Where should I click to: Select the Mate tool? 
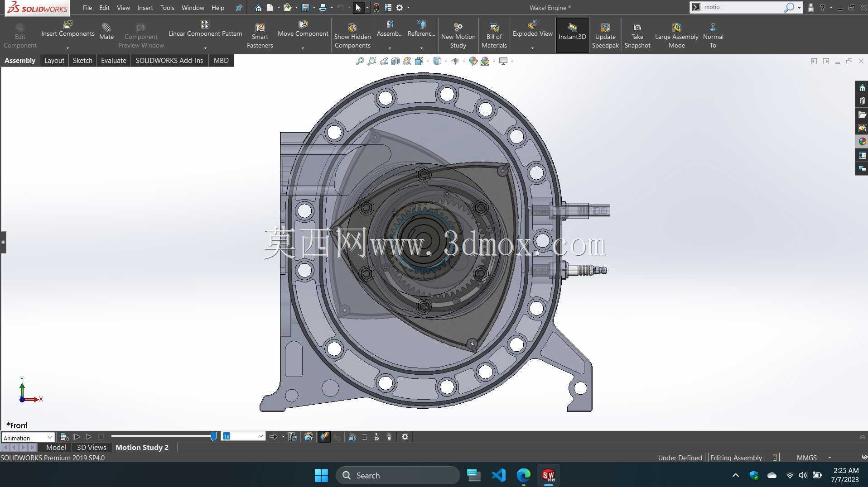pos(106,32)
